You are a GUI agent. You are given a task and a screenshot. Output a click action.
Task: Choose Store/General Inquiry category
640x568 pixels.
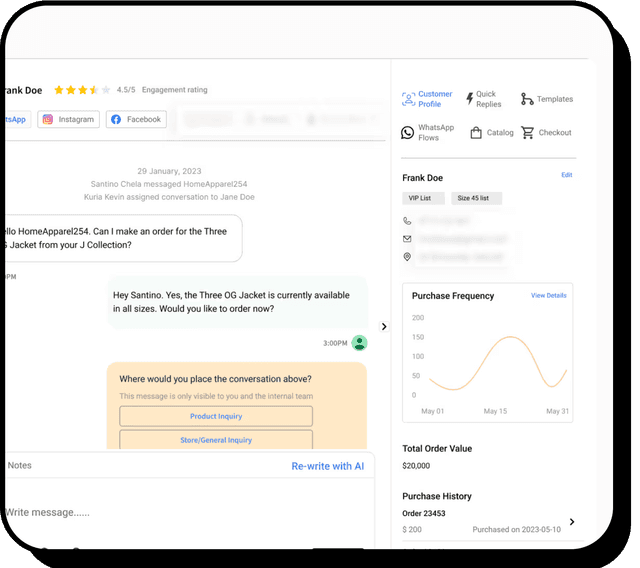coord(216,440)
